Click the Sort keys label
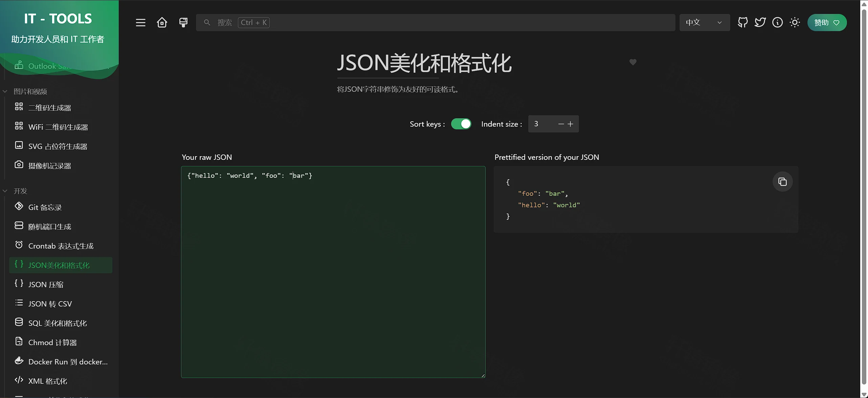 [x=427, y=124]
